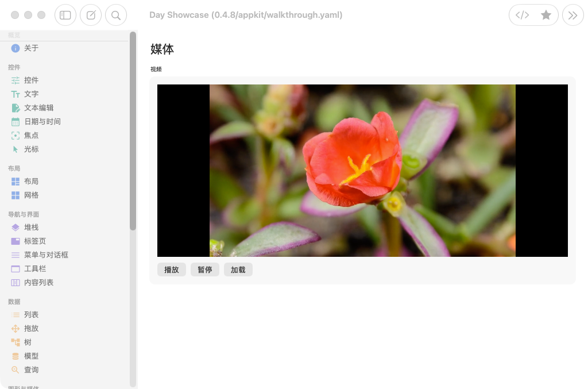
Task: Click the 导航与界面 section header
Action: click(24, 214)
